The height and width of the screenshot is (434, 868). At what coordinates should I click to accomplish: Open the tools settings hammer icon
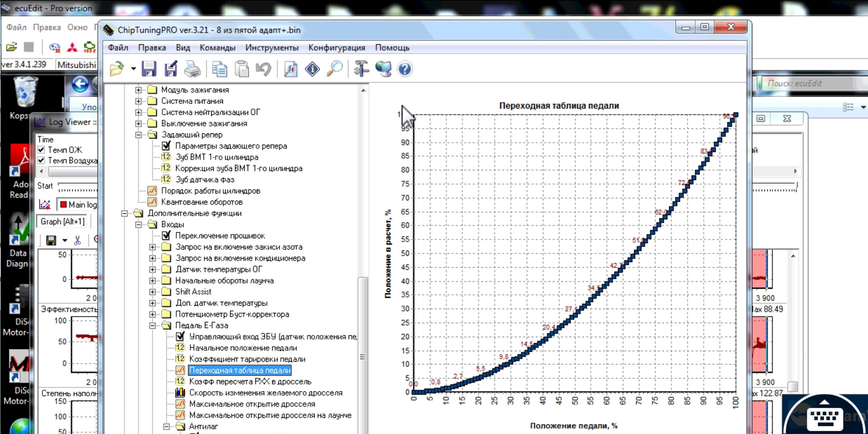point(361,69)
